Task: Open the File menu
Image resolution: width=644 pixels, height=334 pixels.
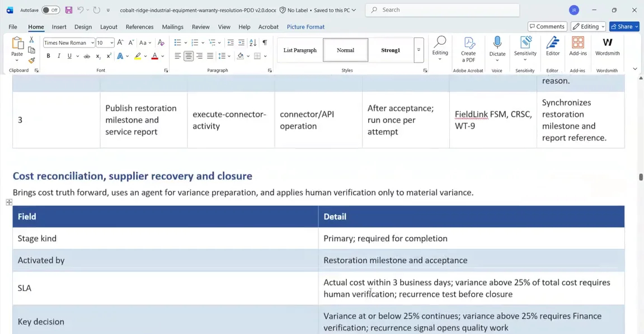Action: [x=13, y=27]
